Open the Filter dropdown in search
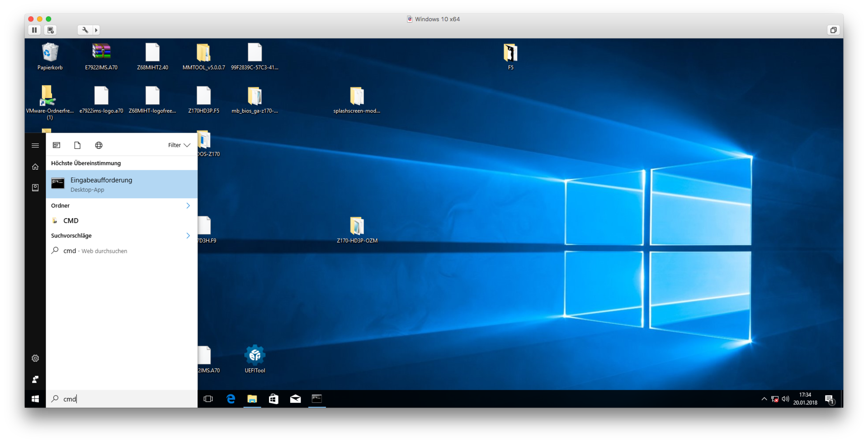The width and height of the screenshot is (868, 443). coord(179,145)
